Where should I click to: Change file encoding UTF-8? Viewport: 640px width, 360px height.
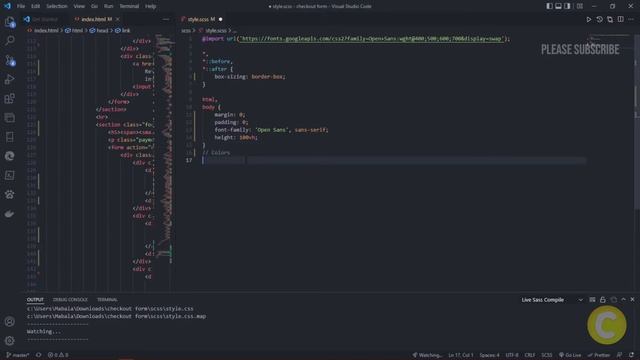(x=512, y=355)
